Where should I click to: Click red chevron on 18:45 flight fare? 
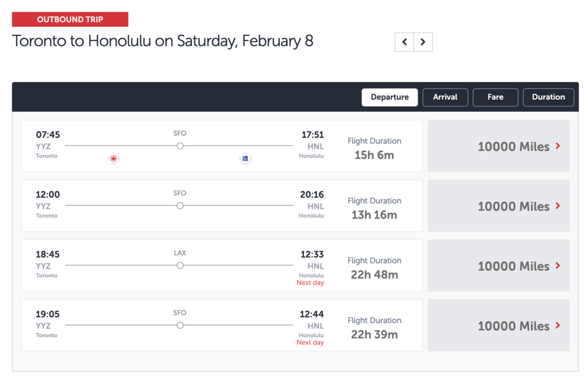pyautogui.click(x=558, y=265)
